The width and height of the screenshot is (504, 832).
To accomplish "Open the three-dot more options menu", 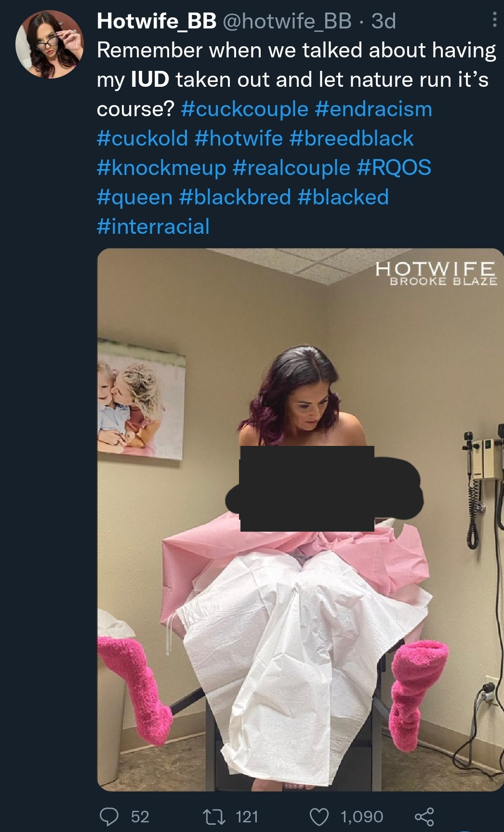I will [494, 19].
